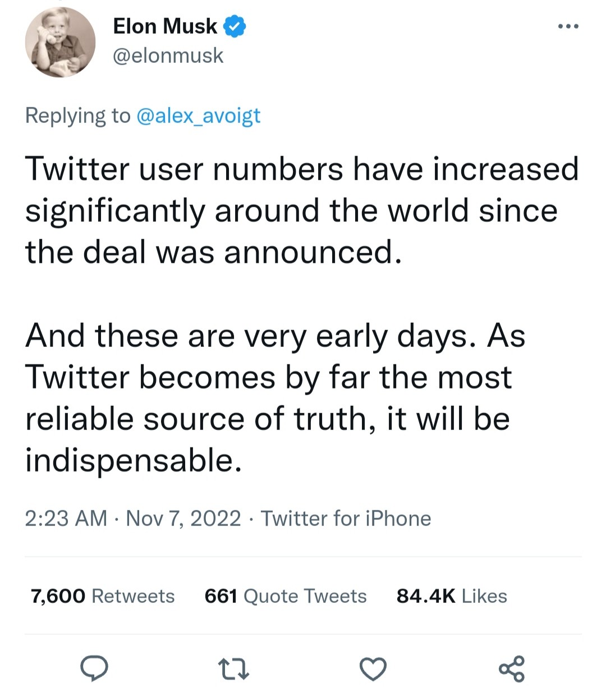Click the blue verified badge

tap(235, 26)
